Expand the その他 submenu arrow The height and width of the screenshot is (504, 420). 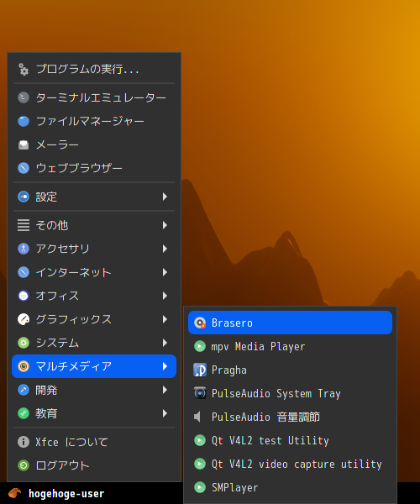165,225
